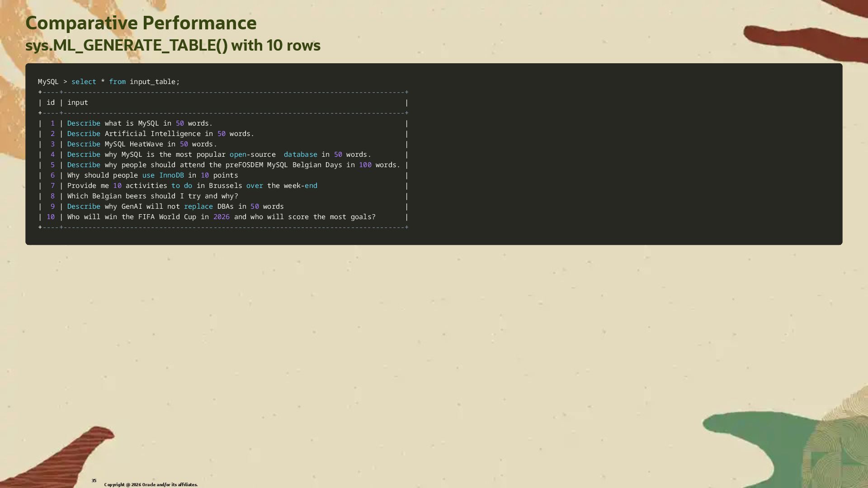Click the slide page number 35

coord(94,480)
